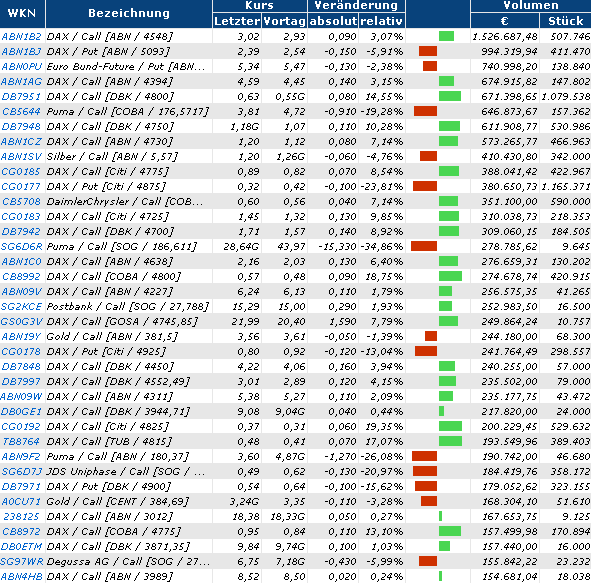Click the red change bar for SG6D6R
The image size is (591, 583).
[424, 246]
